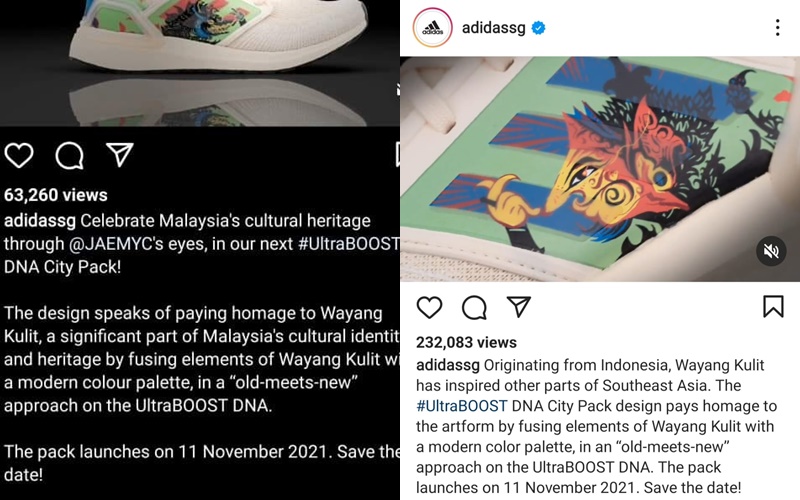The image size is (800, 500).
Task: Open adidassg name in right caption
Action: click(x=448, y=365)
